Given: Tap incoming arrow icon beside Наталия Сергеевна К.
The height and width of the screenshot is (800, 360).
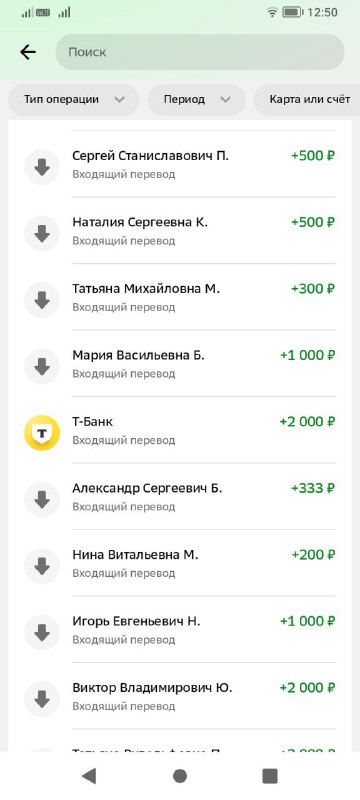Looking at the screenshot, I should (x=42, y=234).
